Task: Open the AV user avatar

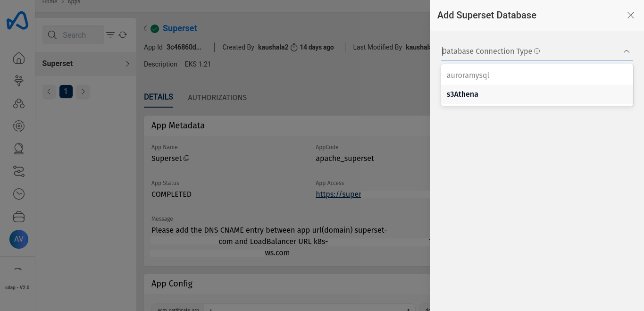Action: 19,239
